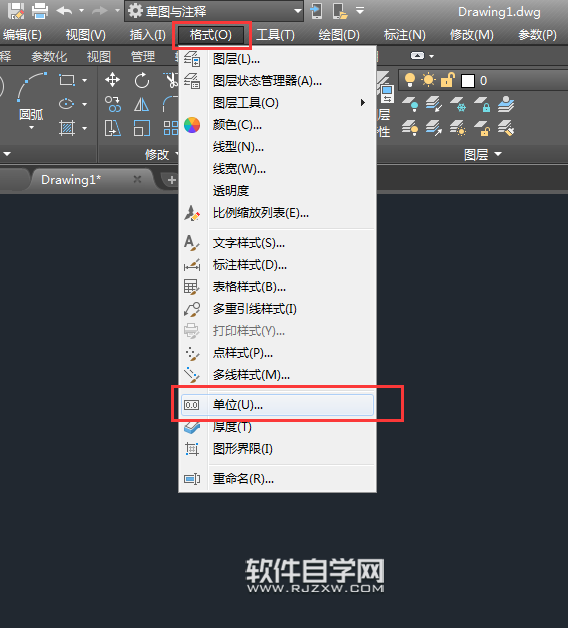Choose 线宽(W)... menu item
Viewport: 568px width, 628px height.
point(277,169)
